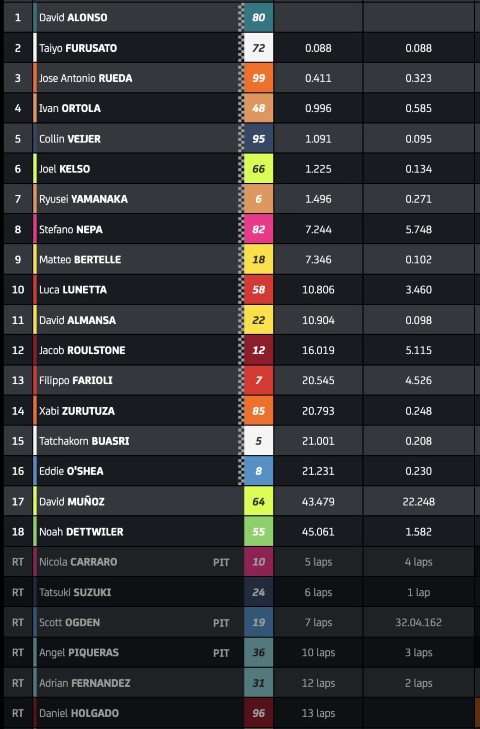Click Taiyo FURUSATO's number 72 badge

pyautogui.click(x=259, y=48)
